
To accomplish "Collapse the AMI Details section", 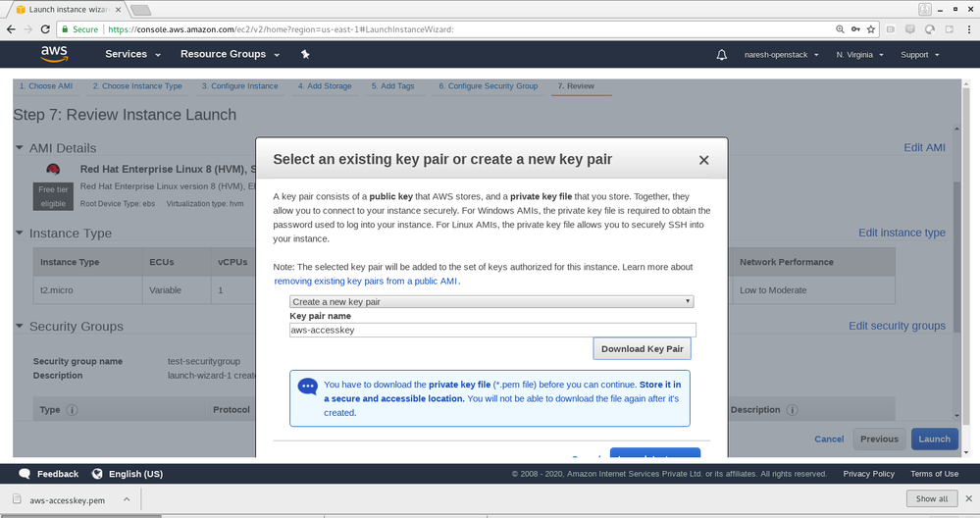I will (20, 148).
